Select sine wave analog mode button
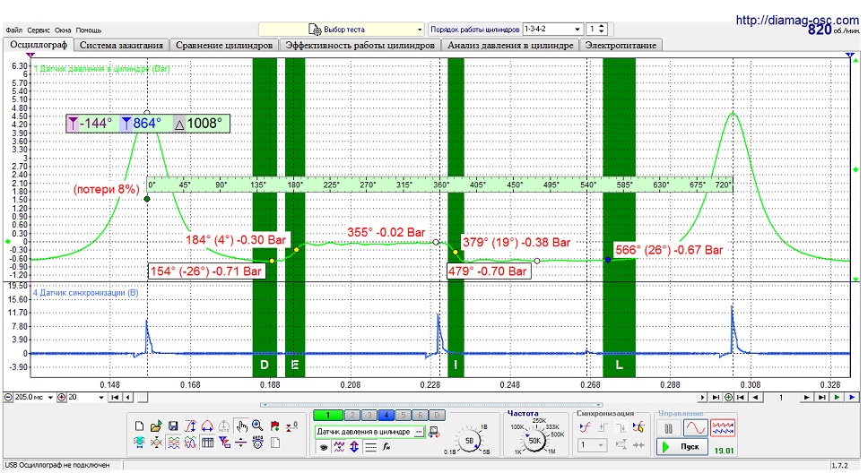This screenshot has height=473, width=868. tap(696, 427)
